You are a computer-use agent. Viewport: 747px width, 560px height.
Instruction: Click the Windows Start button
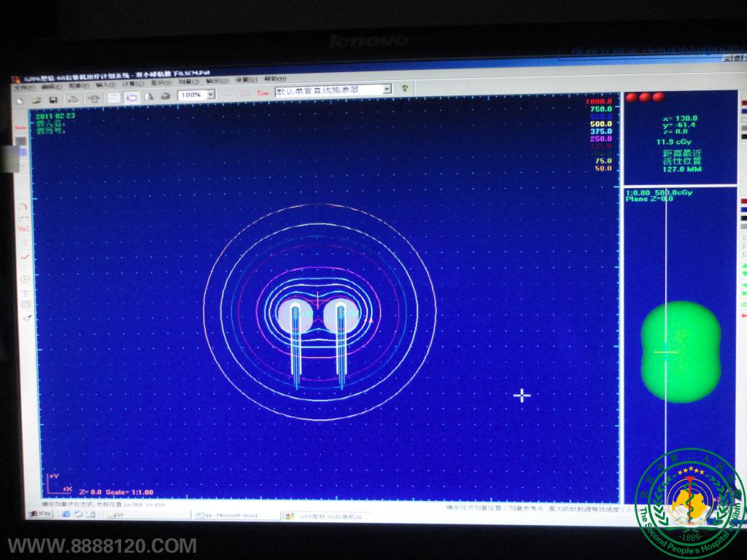(x=40, y=514)
